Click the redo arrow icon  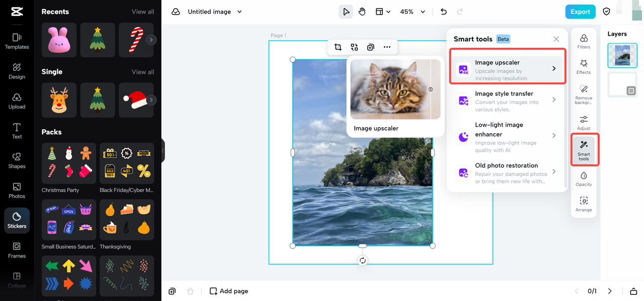pos(459,12)
